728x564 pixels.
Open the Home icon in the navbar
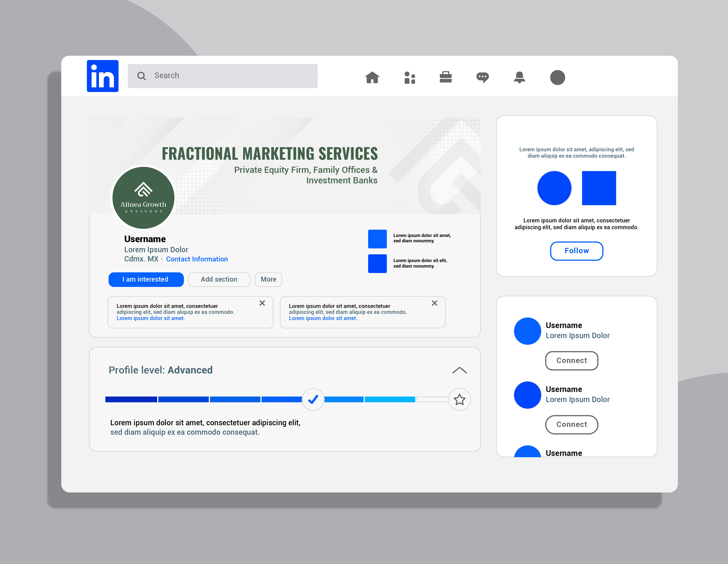coord(372,77)
